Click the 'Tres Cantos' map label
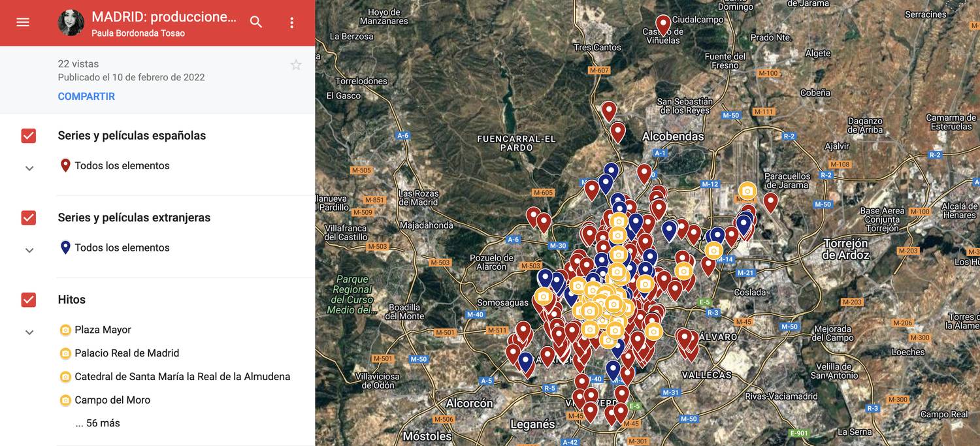This screenshot has height=446, width=980. [x=597, y=47]
